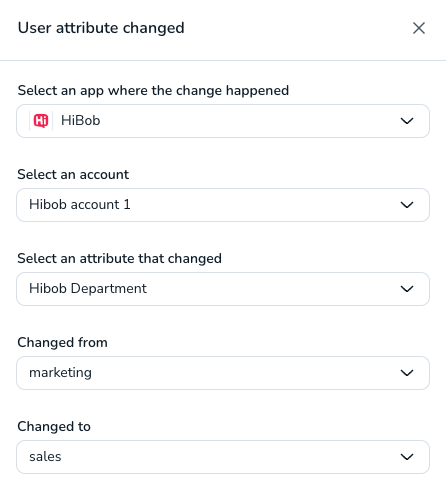Click the chevron in the Hibob Department field
The height and width of the screenshot is (495, 446).
click(x=407, y=289)
